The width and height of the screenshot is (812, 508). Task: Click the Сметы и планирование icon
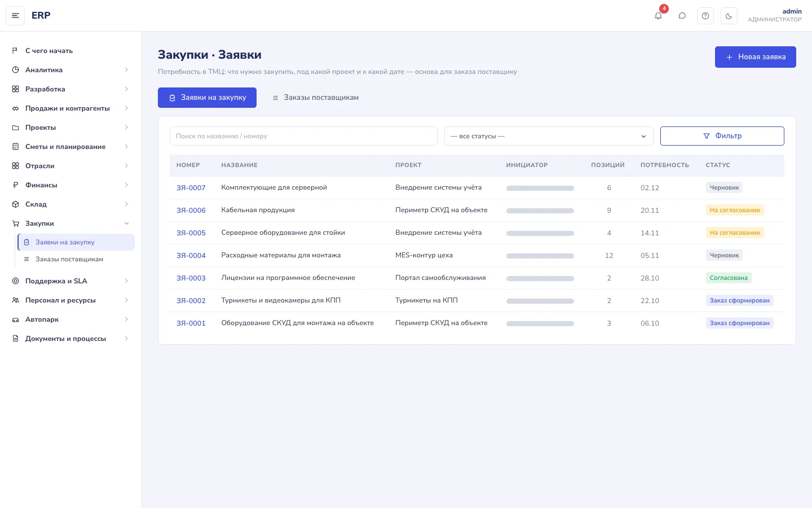pyautogui.click(x=15, y=147)
